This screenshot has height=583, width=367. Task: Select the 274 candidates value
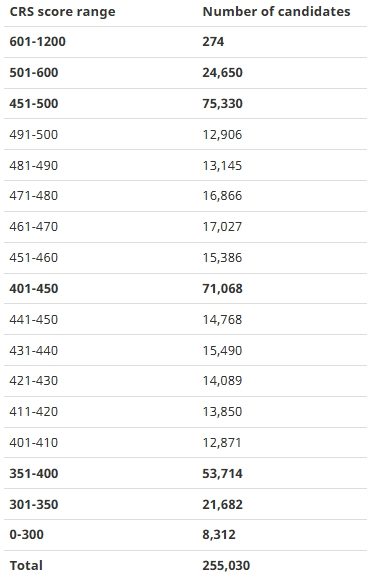click(213, 42)
